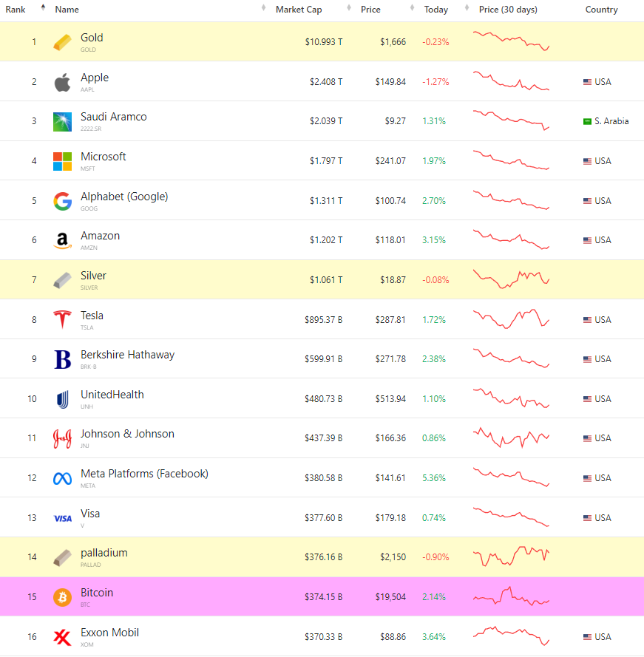The height and width of the screenshot is (657, 644).
Task: Click the Country column header
Action: click(x=601, y=9)
